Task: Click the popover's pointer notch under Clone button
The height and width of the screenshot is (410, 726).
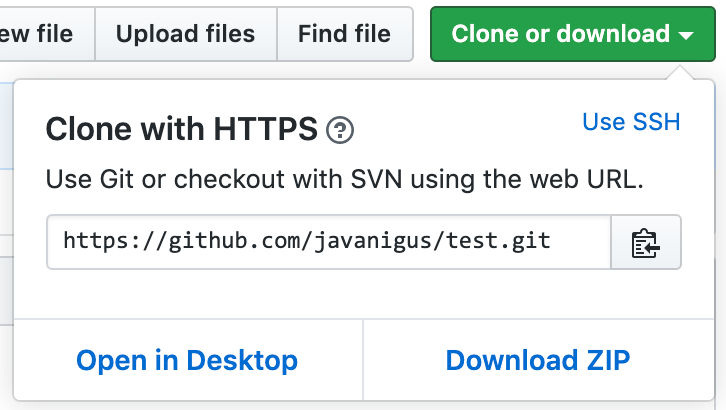Action: (x=680, y=73)
